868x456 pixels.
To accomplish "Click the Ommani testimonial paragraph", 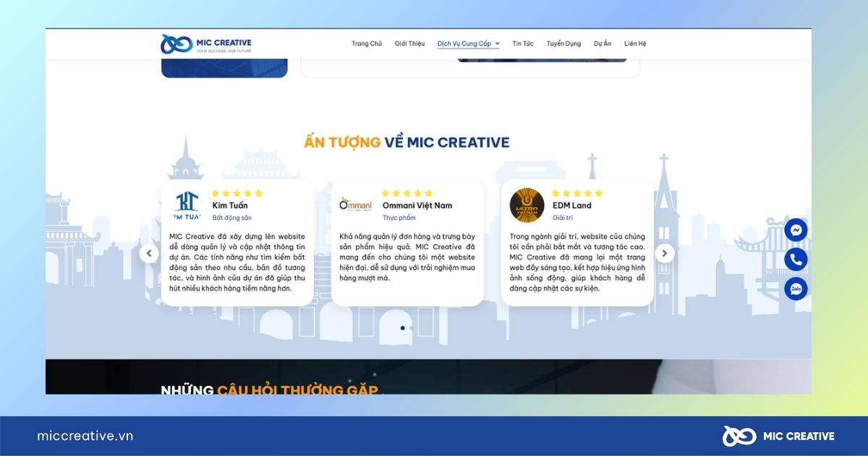I will (407, 257).
